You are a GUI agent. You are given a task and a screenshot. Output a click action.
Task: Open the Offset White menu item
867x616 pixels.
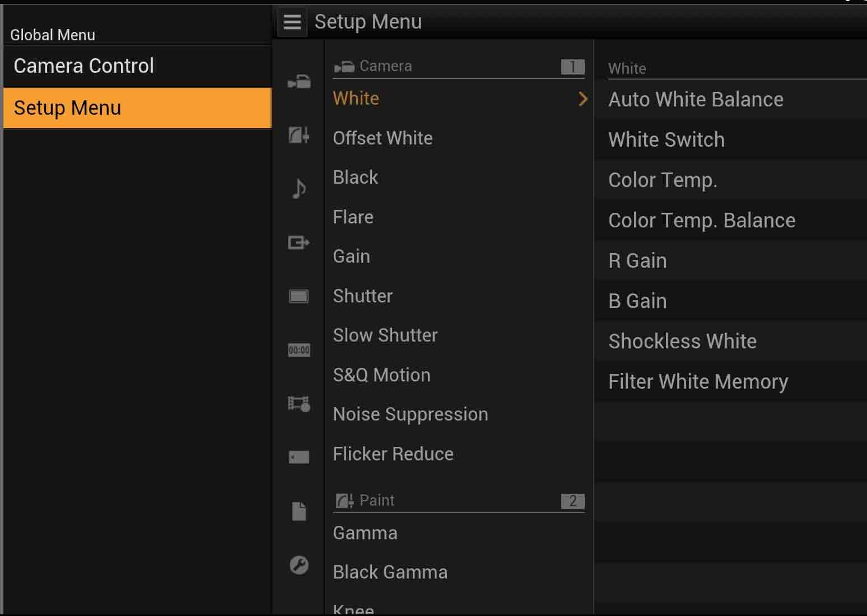click(x=383, y=138)
